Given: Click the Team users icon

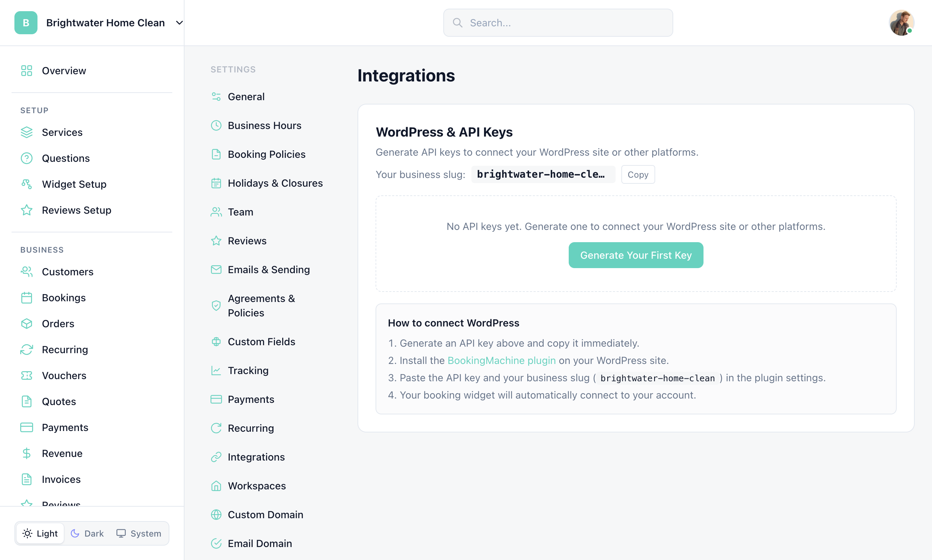Looking at the screenshot, I should (216, 212).
